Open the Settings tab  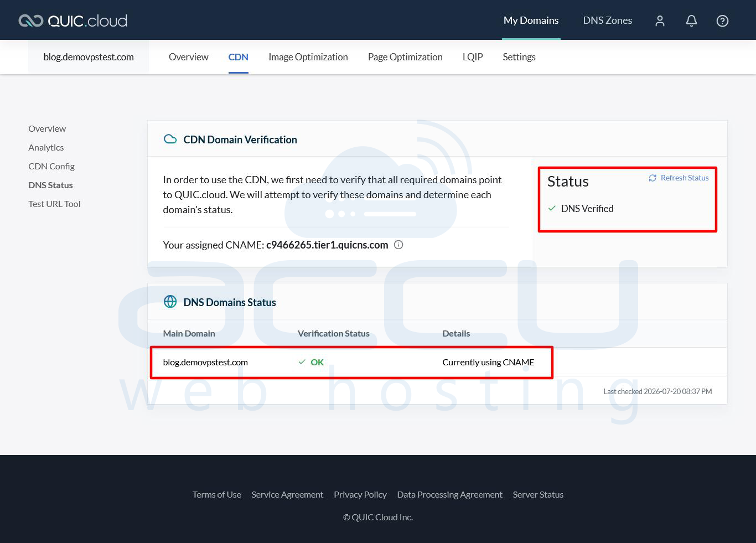click(x=519, y=57)
